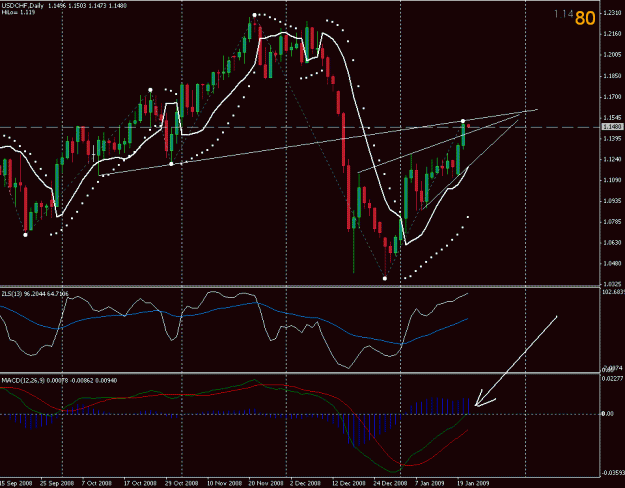Viewport: 625px width, 488px height.
Task: Click the 1.2310 price axis label
Action: (612, 13)
